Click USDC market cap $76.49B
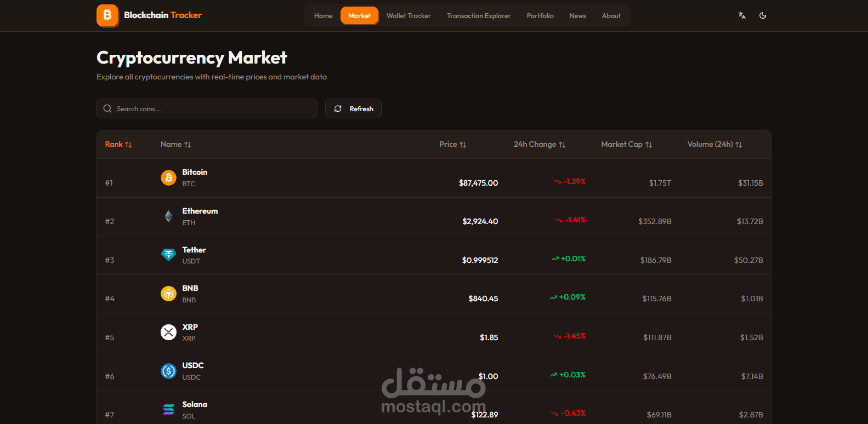 (x=657, y=376)
